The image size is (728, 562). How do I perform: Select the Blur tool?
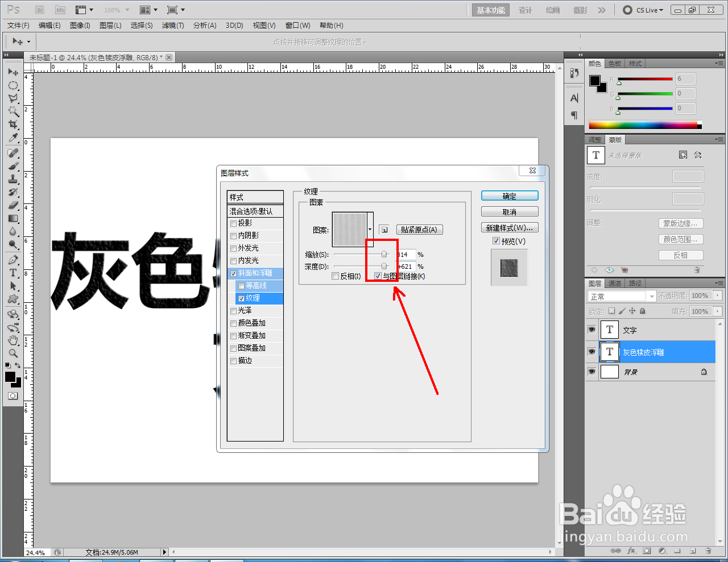(x=13, y=231)
